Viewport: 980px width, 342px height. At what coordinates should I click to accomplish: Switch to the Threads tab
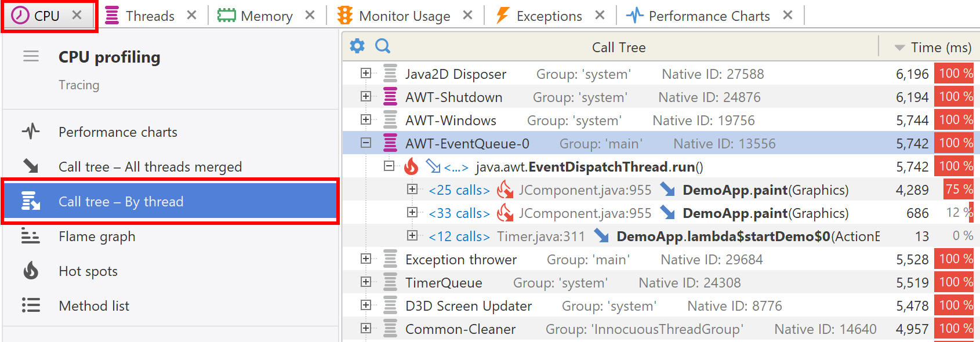[140, 16]
